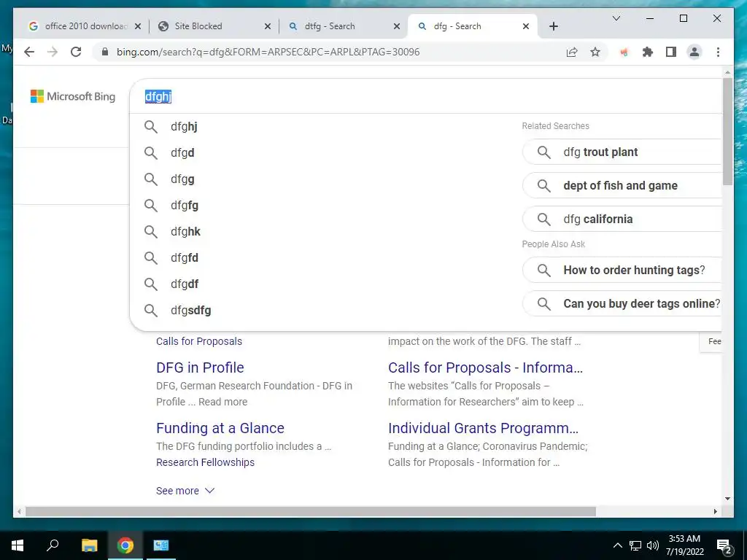Show hidden system tray icons
747x560 pixels.
(x=617, y=545)
